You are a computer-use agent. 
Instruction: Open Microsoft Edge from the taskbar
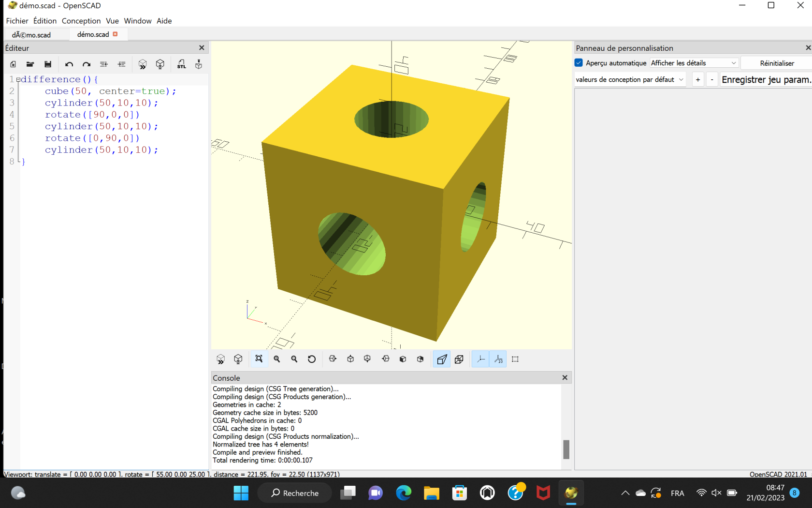pyautogui.click(x=404, y=493)
